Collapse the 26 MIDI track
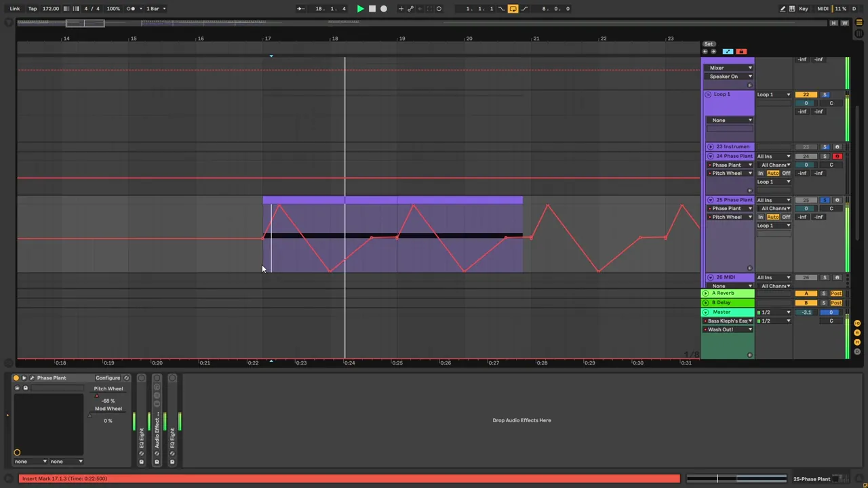The width and height of the screenshot is (868, 488). pos(711,278)
